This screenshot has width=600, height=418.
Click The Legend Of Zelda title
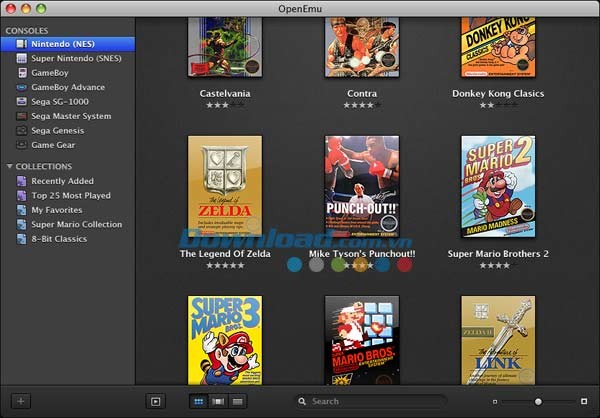(225, 254)
